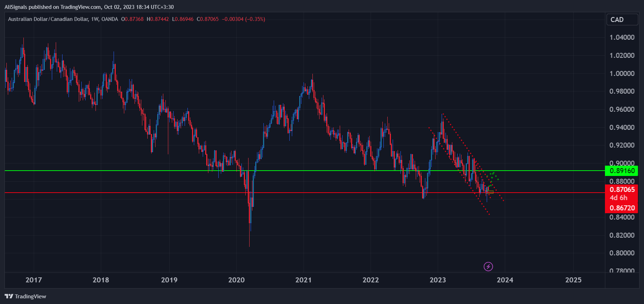Image resolution: width=644 pixels, height=304 pixels.
Task: Click the red 0.86720 price level label
Action: pos(621,208)
